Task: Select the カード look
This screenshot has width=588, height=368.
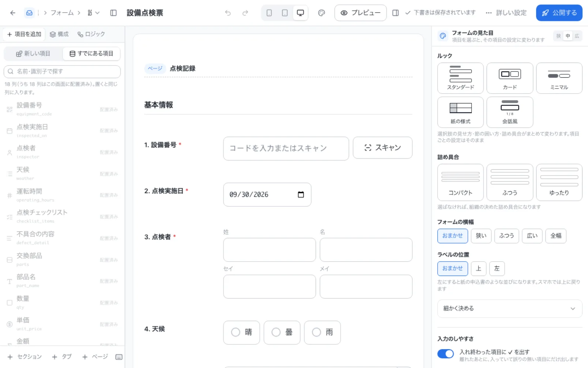Action: coord(510,78)
